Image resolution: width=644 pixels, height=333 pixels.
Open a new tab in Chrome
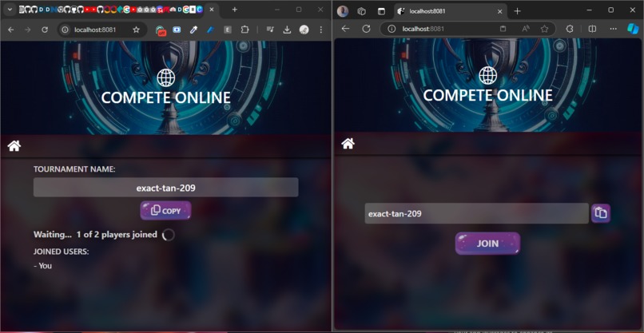(235, 10)
